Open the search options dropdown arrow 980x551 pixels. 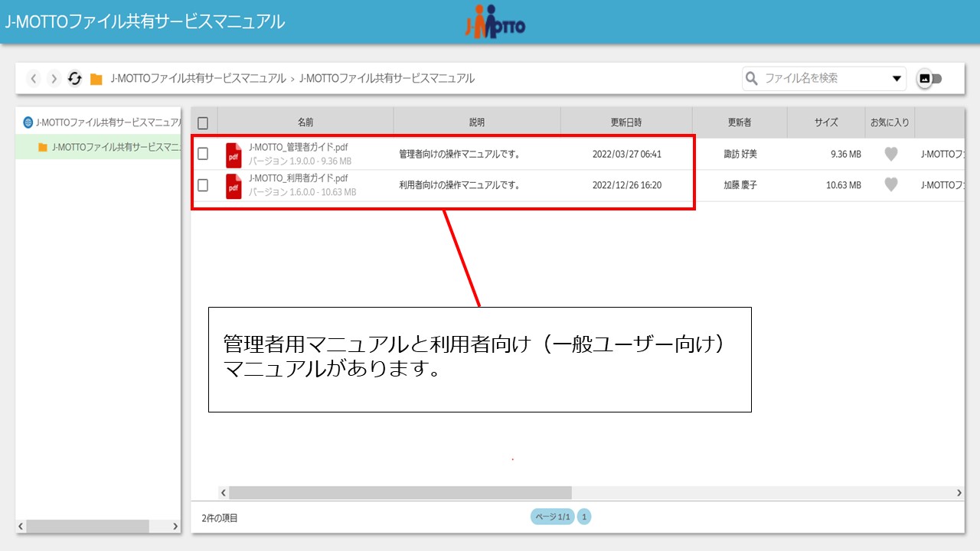(897, 79)
